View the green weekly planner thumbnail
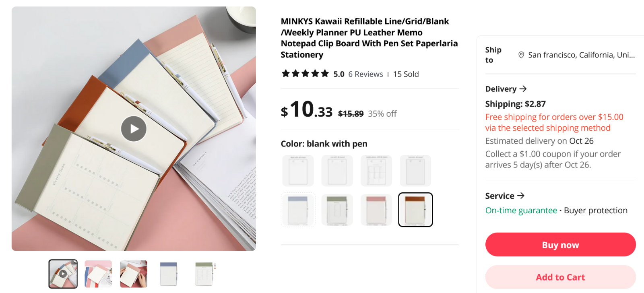The width and height of the screenshot is (644, 293). tap(204, 274)
